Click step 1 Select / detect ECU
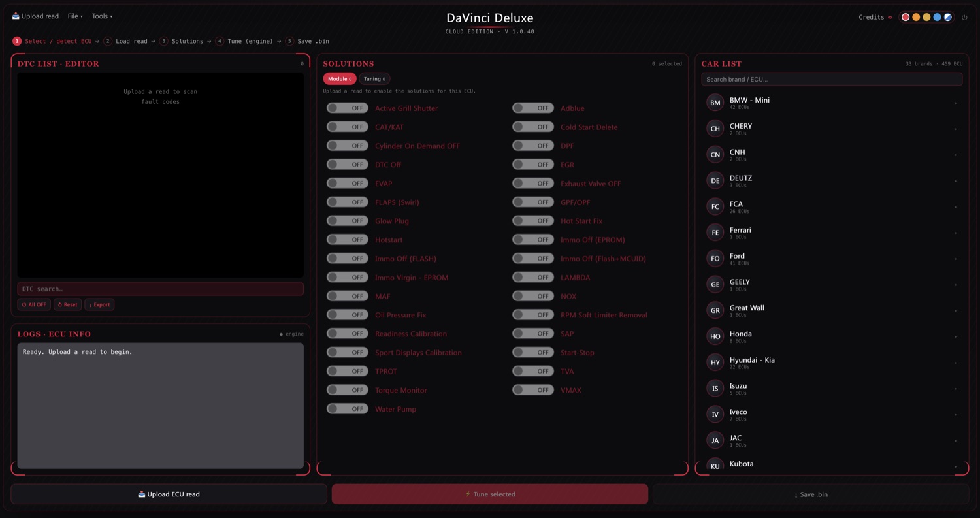 click(x=52, y=41)
